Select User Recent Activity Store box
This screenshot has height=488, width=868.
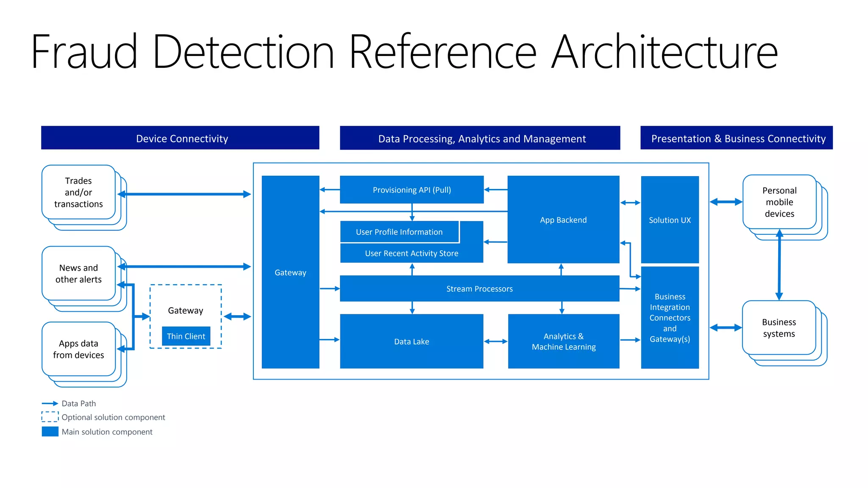tap(411, 253)
